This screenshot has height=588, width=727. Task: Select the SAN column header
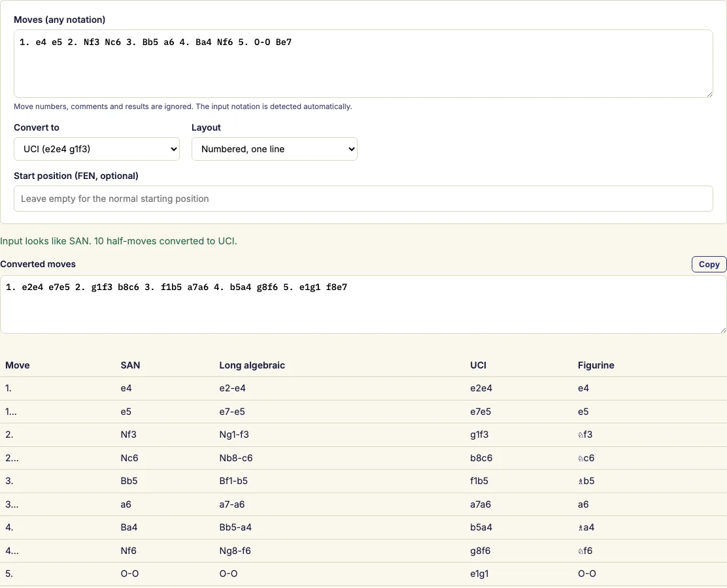point(130,365)
